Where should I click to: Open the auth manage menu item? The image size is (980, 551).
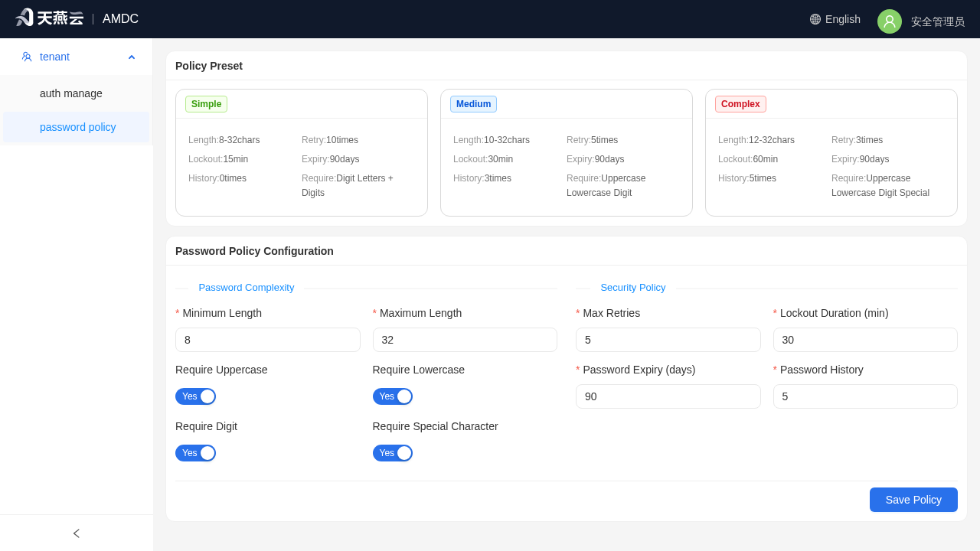(x=77, y=93)
